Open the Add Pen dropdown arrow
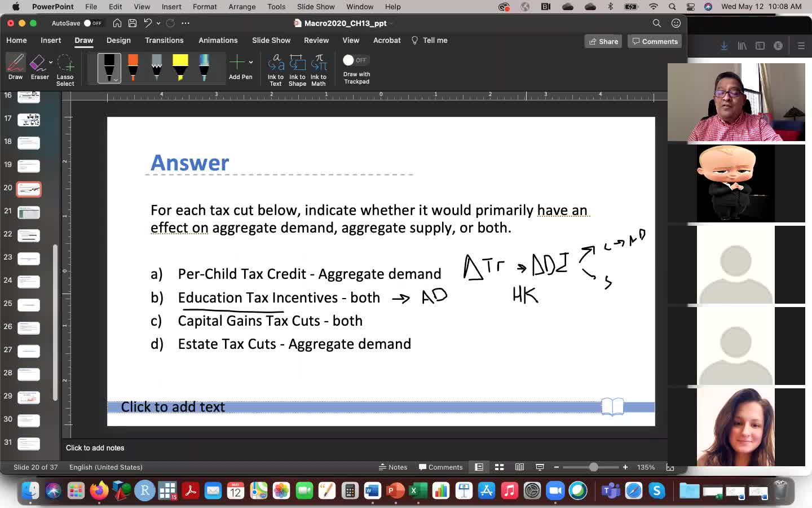Image resolution: width=812 pixels, height=508 pixels. tap(250, 63)
